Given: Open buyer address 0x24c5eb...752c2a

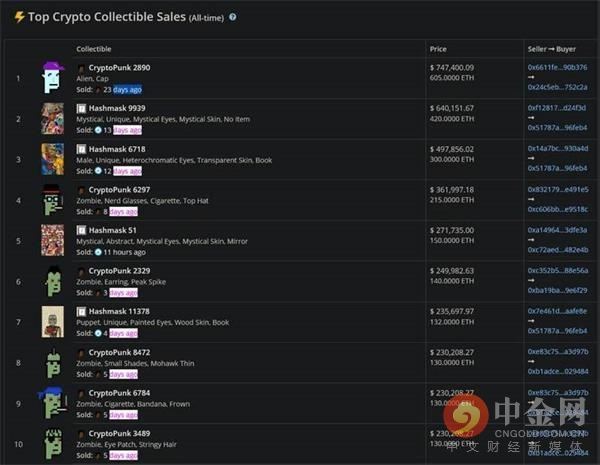Looking at the screenshot, I should pyautogui.click(x=557, y=87).
